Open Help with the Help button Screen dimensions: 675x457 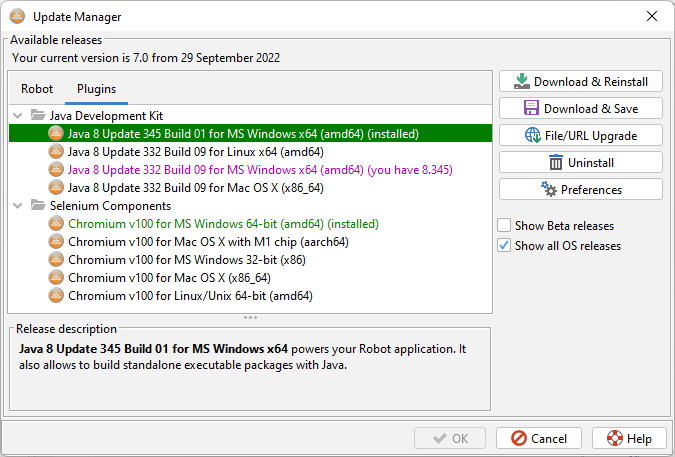pyautogui.click(x=629, y=438)
